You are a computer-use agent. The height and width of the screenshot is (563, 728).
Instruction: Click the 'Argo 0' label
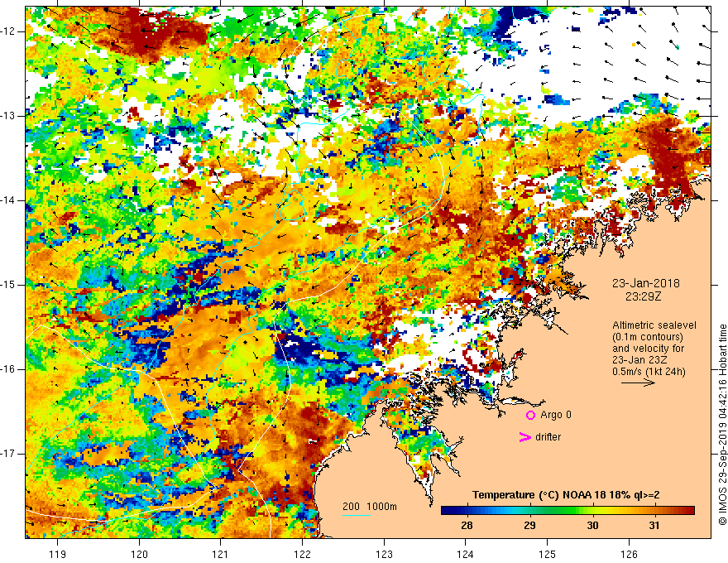tap(556, 415)
